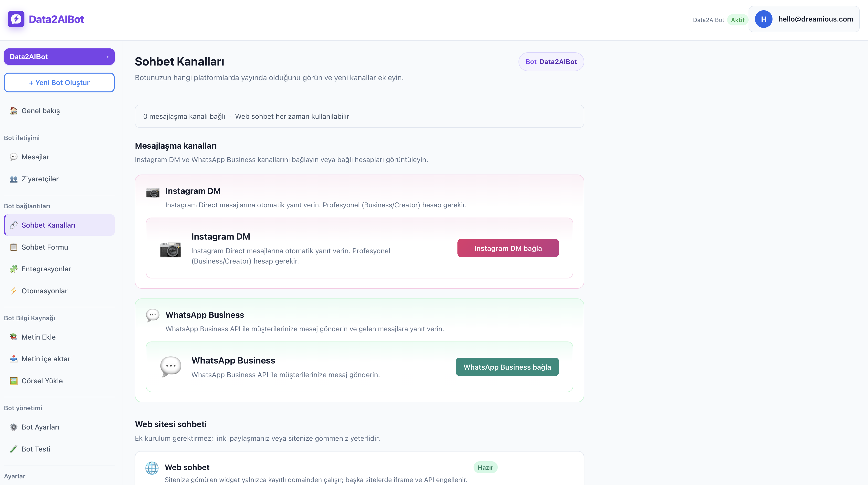Click the picture icon beside Görsel Yükle
Image resolution: width=868 pixels, height=485 pixels.
tap(13, 381)
